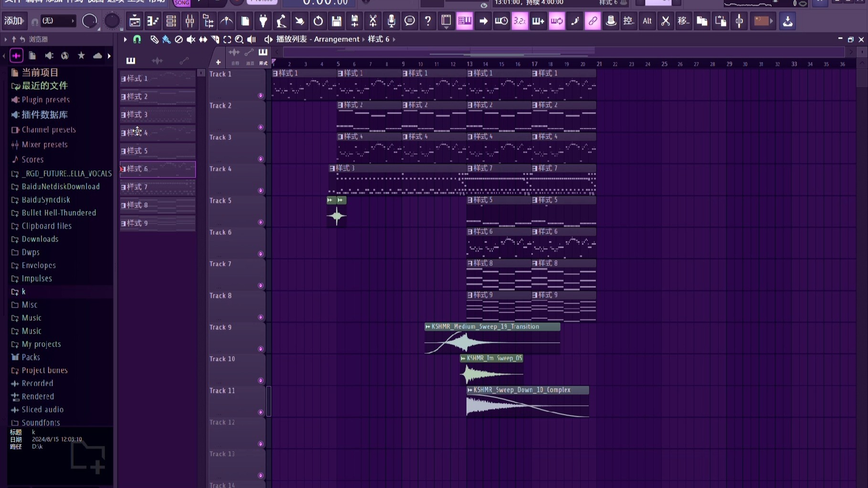Switch browser to the starred favorites tab

coord(81,56)
